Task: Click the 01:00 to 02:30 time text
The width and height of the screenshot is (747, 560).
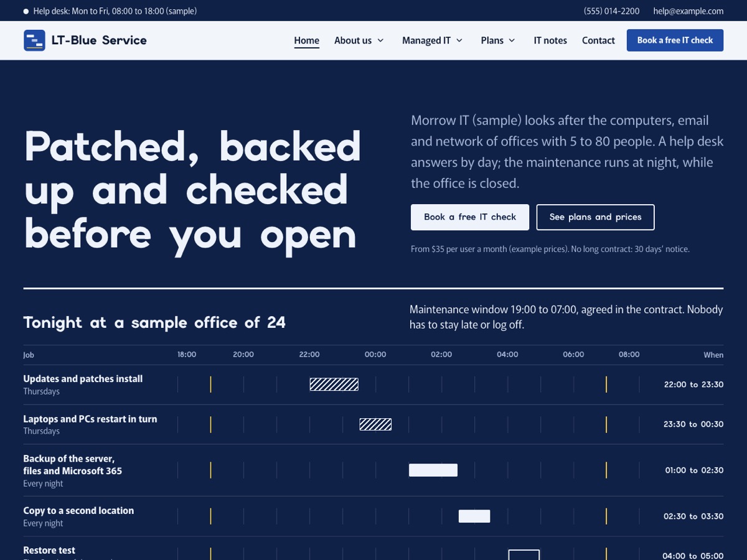Action: point(694,470)
